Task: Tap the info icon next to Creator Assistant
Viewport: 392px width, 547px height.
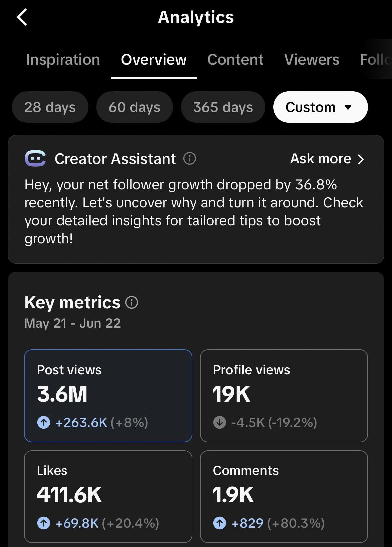Action: point(190,159)
